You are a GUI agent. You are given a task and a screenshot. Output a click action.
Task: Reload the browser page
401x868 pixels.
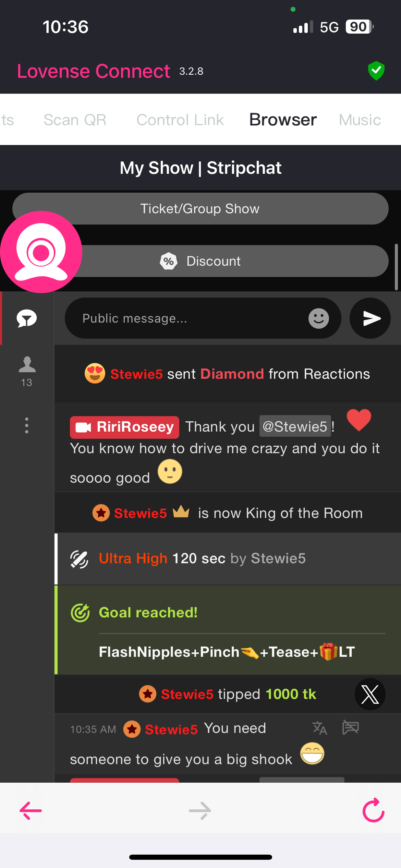(x=374, y=810)
